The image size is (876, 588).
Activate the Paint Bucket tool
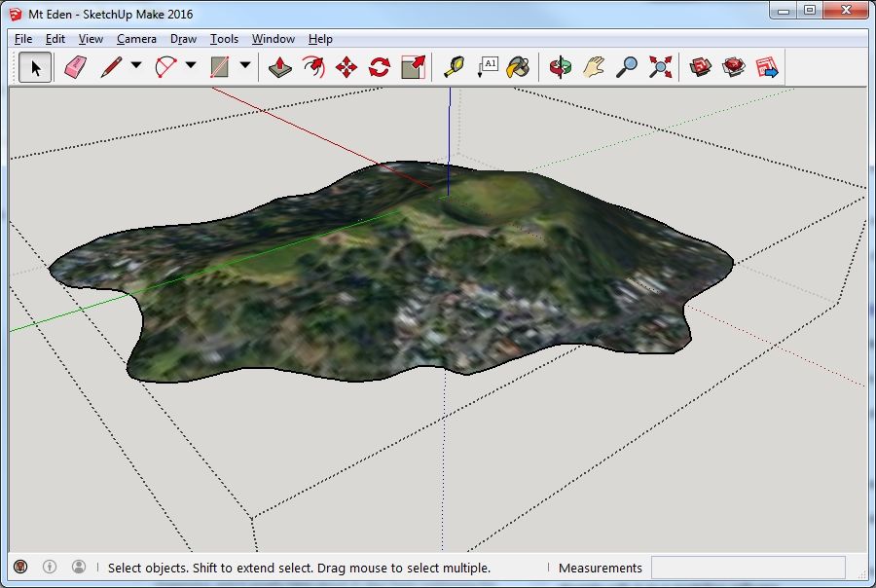[520, 67]
